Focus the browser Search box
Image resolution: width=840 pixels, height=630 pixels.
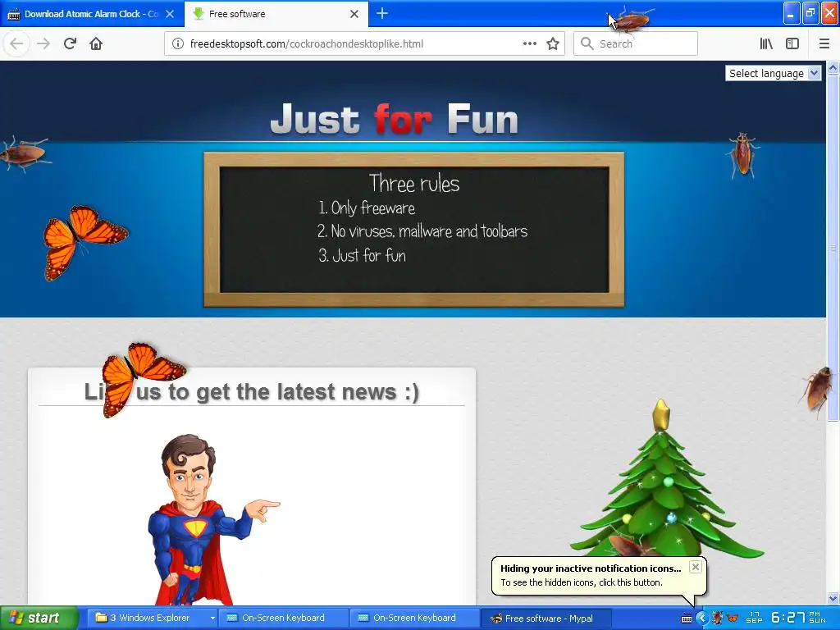click(x=636, y=44)
